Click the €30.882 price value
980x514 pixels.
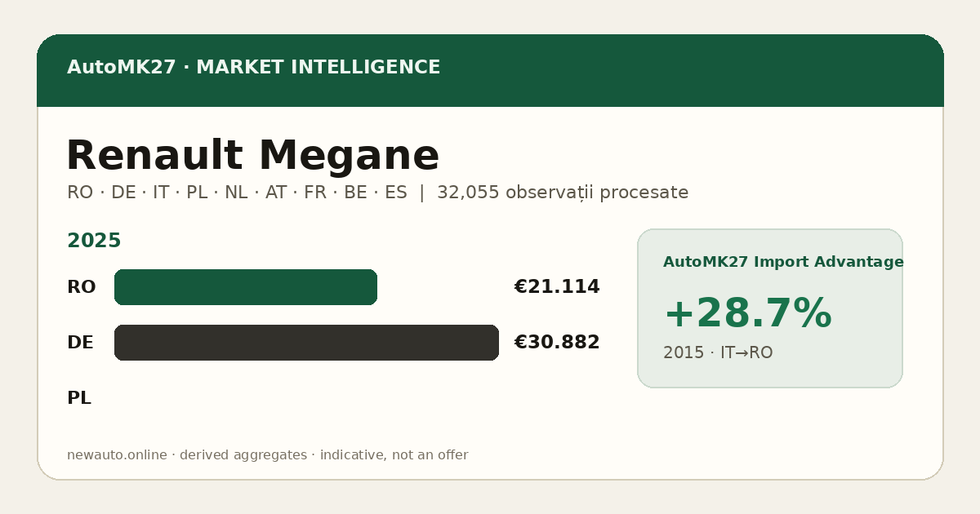[557, 343]
